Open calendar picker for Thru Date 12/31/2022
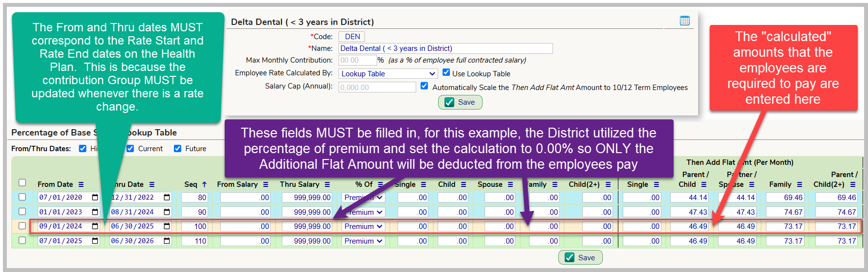 [167, 197]
